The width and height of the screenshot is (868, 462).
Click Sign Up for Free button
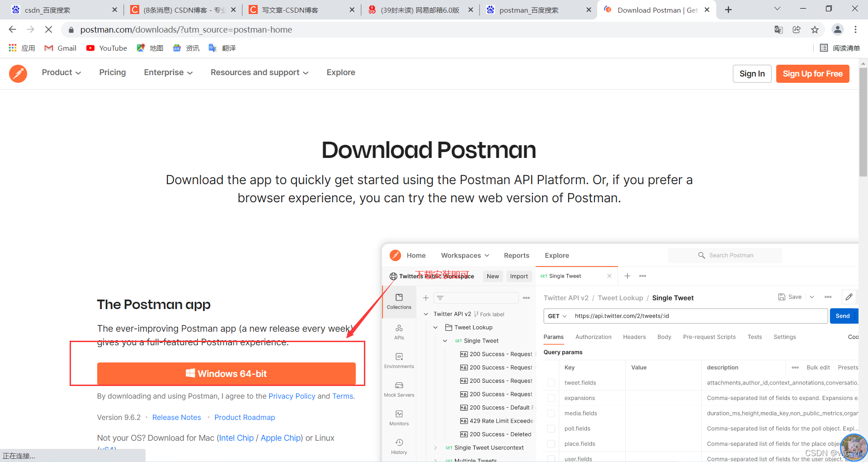tap(812, 74)
